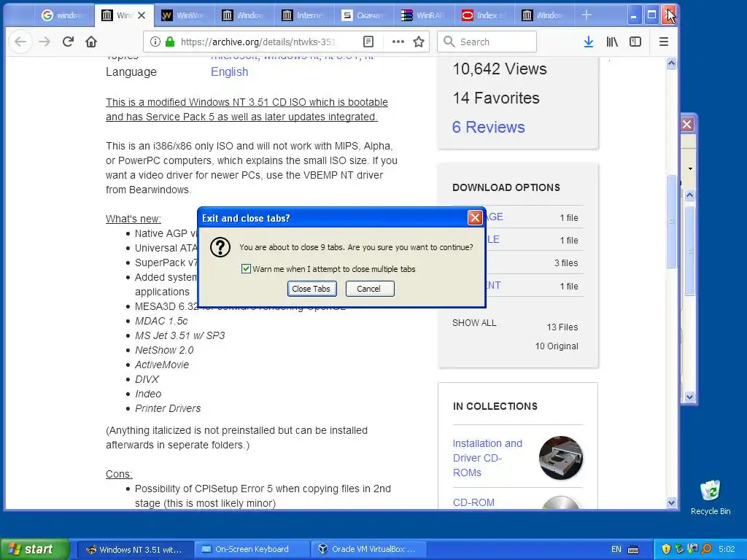Click the CD-ROM collection link
Image resolution: width=747 pixels, height=560 pixels.
473,502
